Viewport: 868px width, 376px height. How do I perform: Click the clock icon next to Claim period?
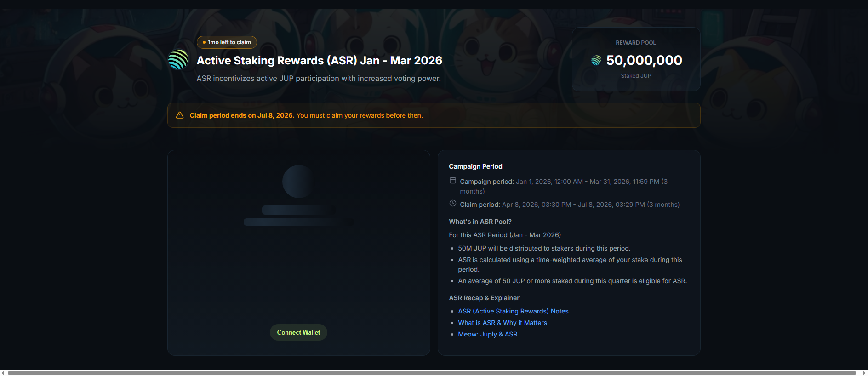[x=453, y=204]
